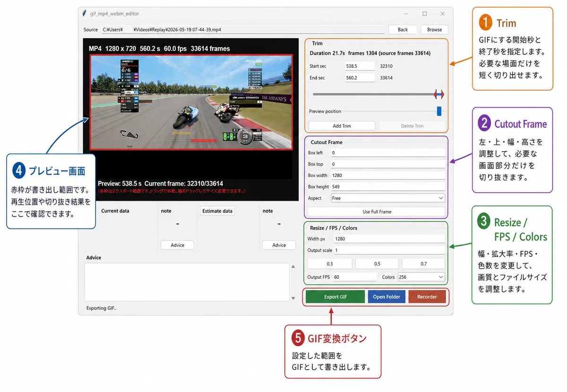Click the Box left field

387,153
